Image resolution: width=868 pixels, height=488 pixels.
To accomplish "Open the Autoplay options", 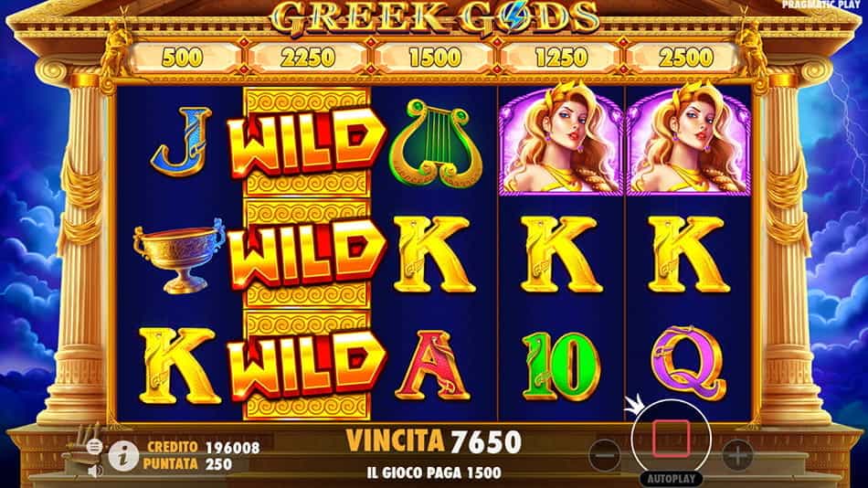I will [x=671, y=478].
